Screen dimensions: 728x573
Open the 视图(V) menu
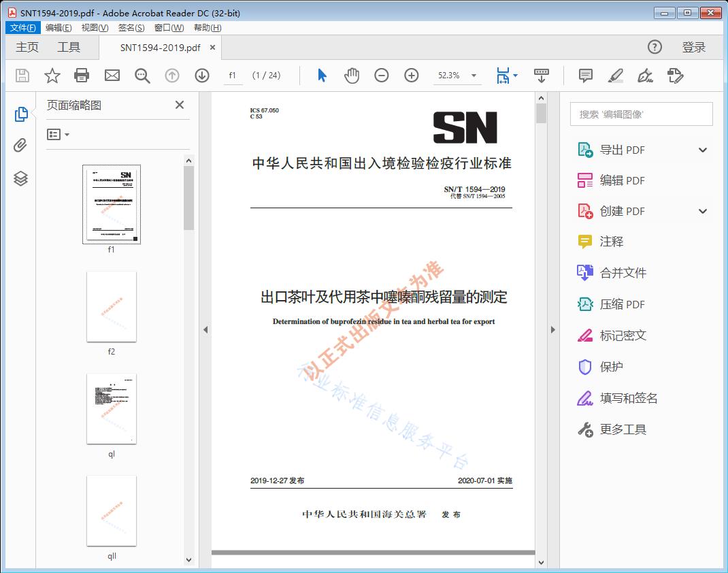tap(95, 28)
